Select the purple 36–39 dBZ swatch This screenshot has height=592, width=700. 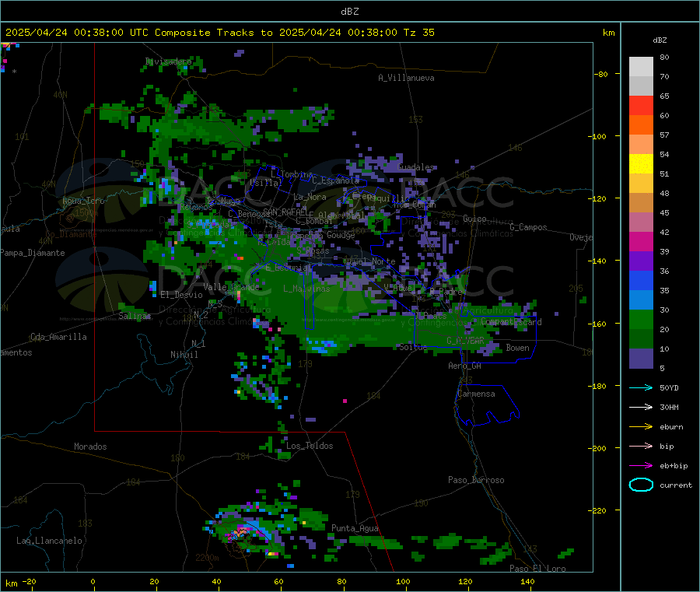(641, 261)
